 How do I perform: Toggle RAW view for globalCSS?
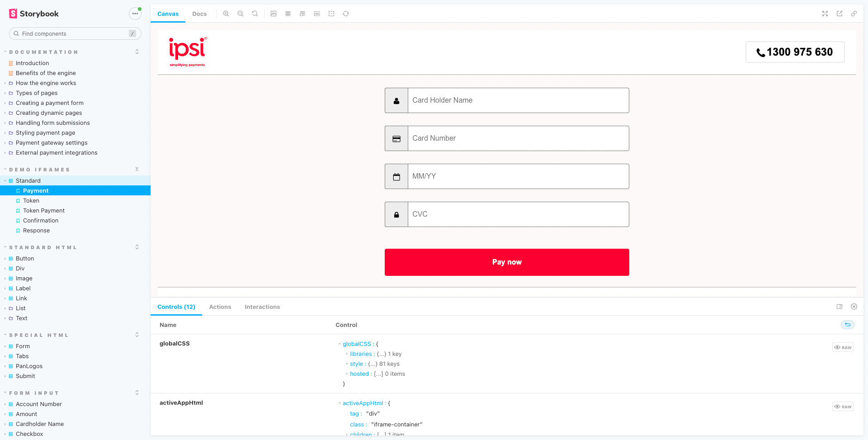click(x=843, y=347)
